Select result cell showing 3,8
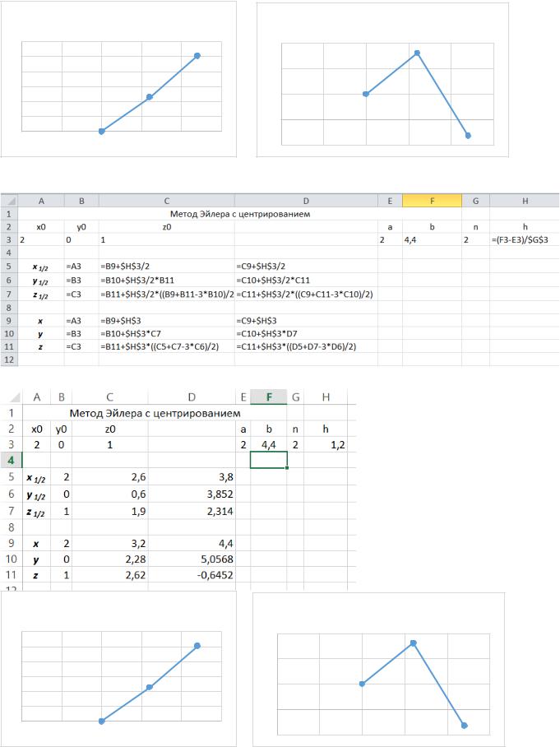560x747 pixels. (192, 476)
